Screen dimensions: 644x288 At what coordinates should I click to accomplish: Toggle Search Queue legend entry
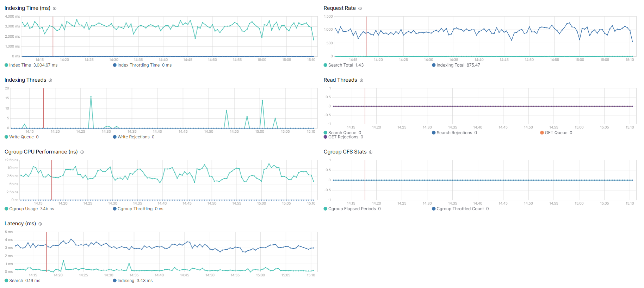pyautogui.click(x=342, y=133)
